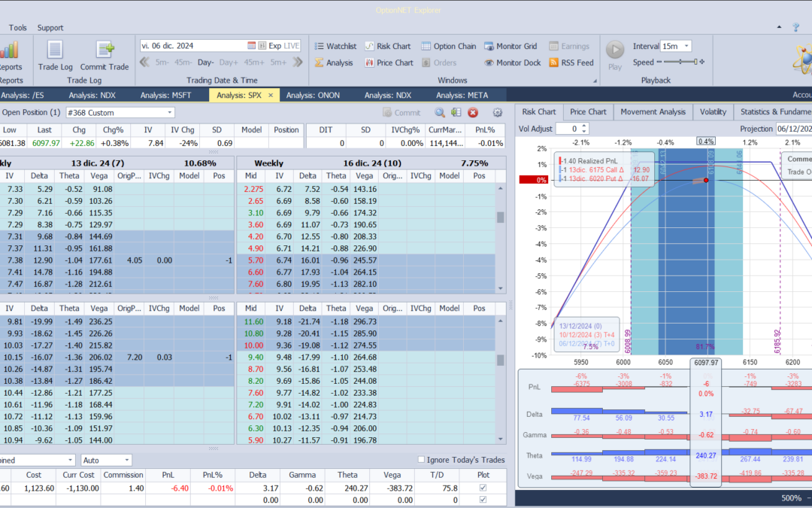Click the Projection date field
The image size is (812, 508).
pyautogui.click(x=794, y=129)
